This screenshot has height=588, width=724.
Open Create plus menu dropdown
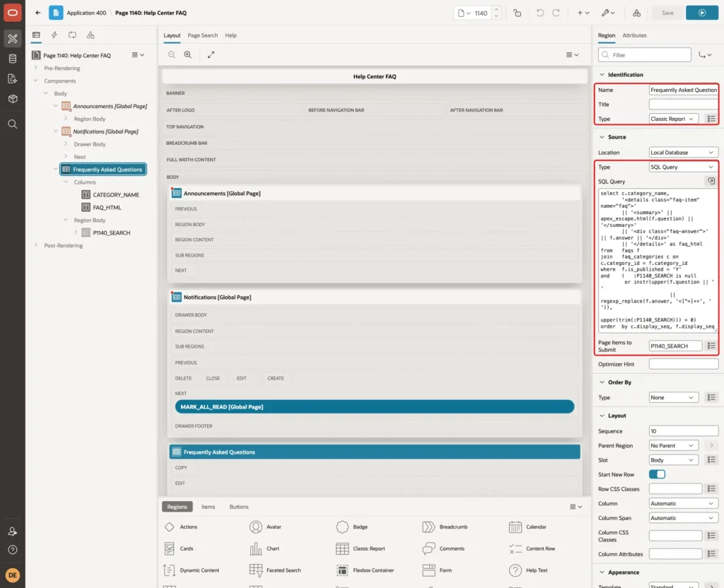tap(583, 13)
